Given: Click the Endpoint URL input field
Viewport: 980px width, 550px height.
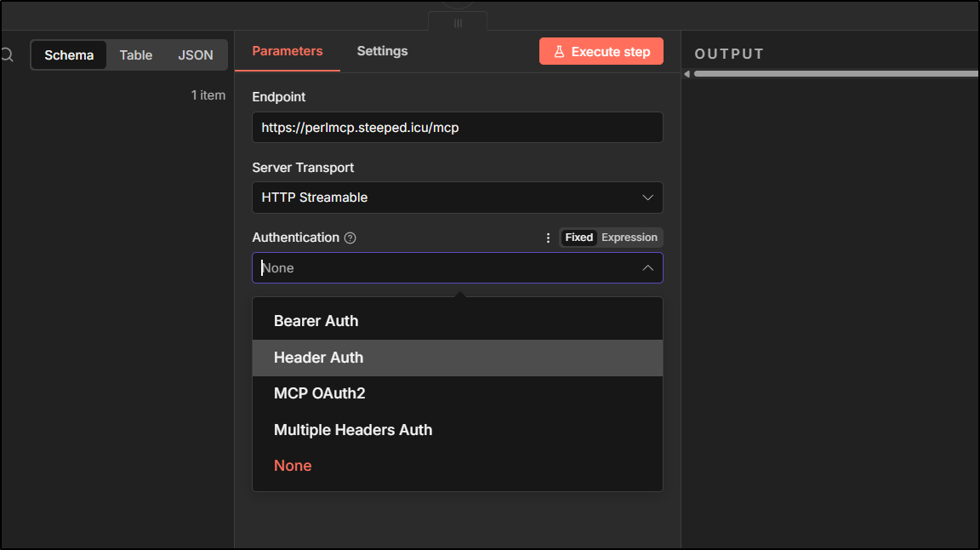Looking at the screenshot, I should (x=457, y=128).
